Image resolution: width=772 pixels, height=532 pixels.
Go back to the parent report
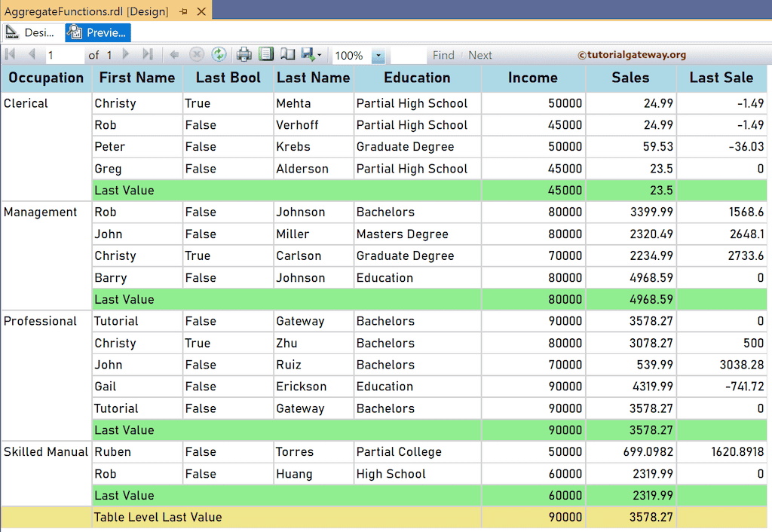(x=175, y=54)
